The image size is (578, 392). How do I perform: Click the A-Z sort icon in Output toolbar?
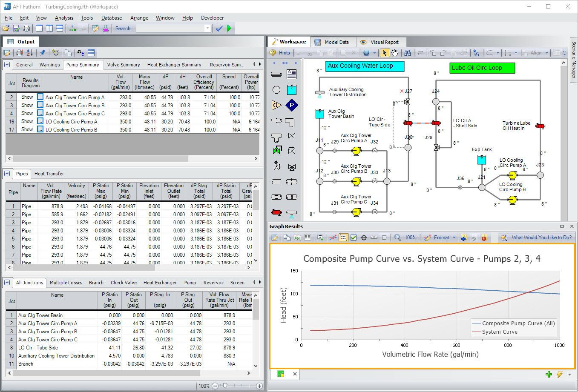29,53
